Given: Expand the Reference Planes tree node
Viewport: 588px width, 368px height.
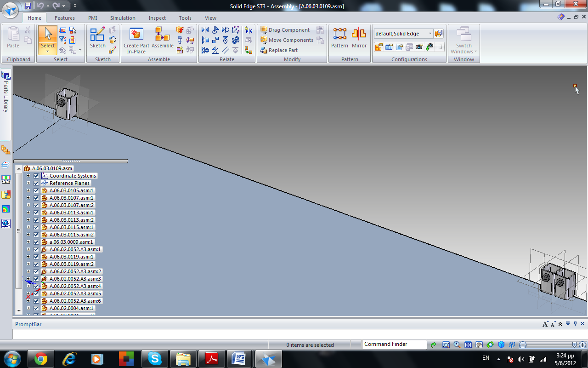Looking at the screenshot, I should 28,183.
